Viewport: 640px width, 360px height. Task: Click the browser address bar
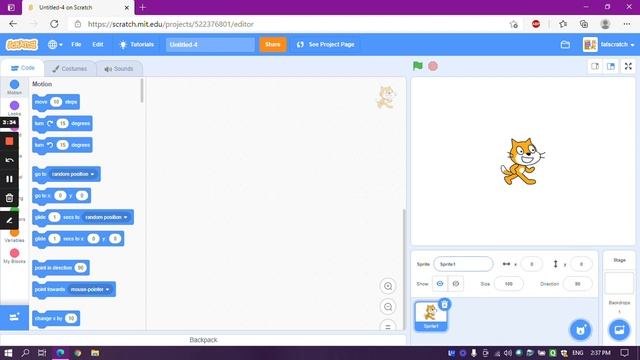pos(286,24)
